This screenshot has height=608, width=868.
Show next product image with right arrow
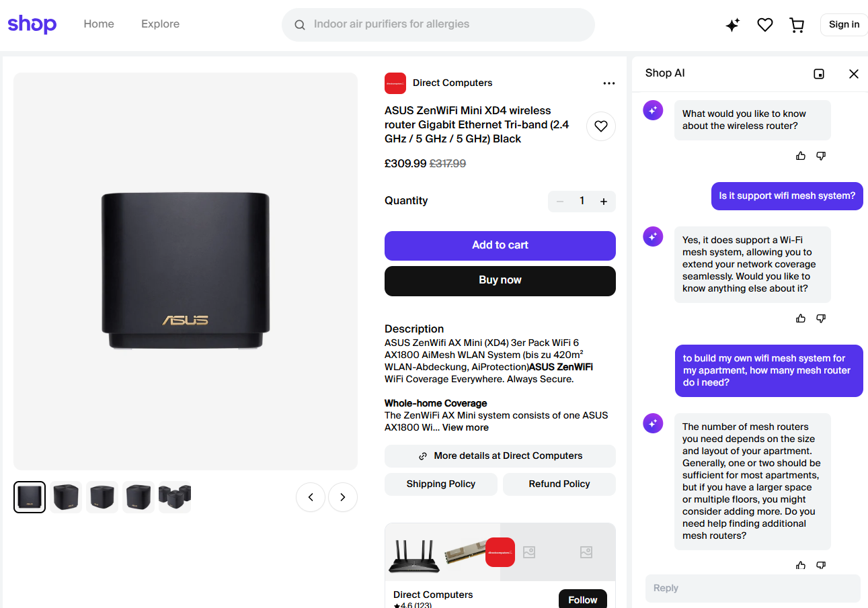[343, 497]
